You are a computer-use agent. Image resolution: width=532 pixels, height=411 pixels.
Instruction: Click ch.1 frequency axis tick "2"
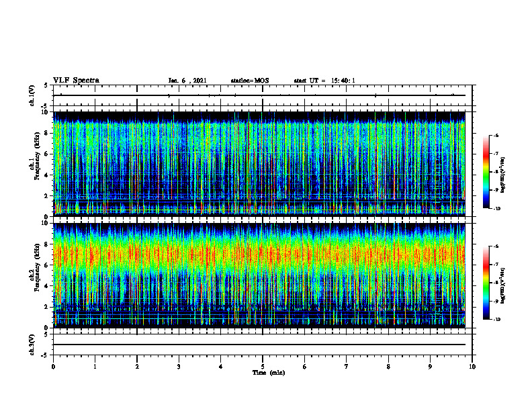(46, 196)
